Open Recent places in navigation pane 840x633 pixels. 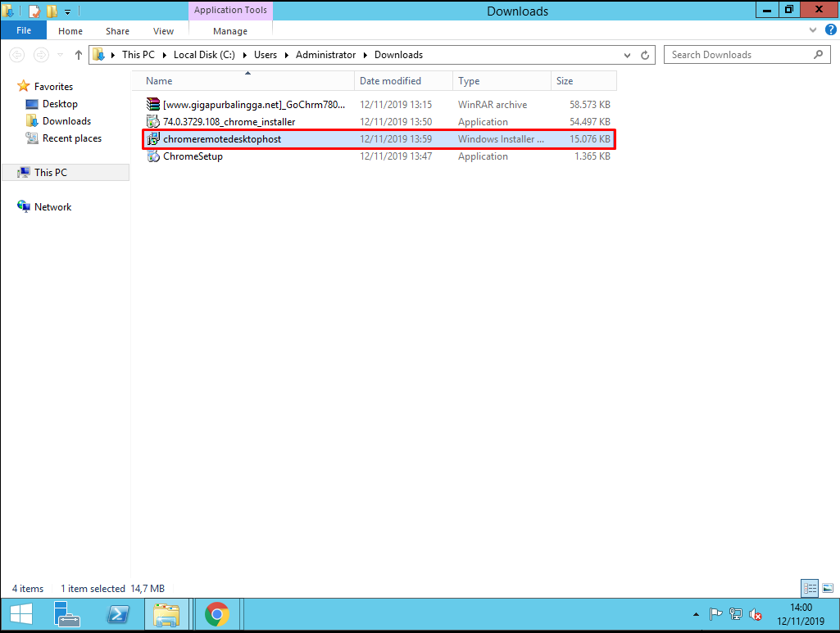72,138
